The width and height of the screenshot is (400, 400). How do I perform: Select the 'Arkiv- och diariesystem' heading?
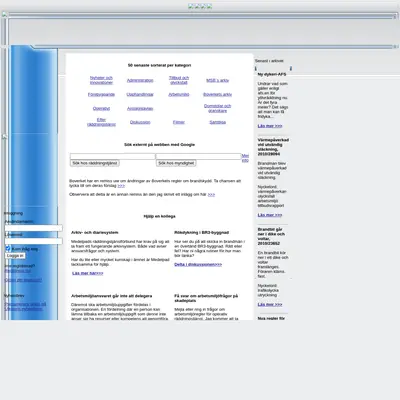(x=95, y=233)
